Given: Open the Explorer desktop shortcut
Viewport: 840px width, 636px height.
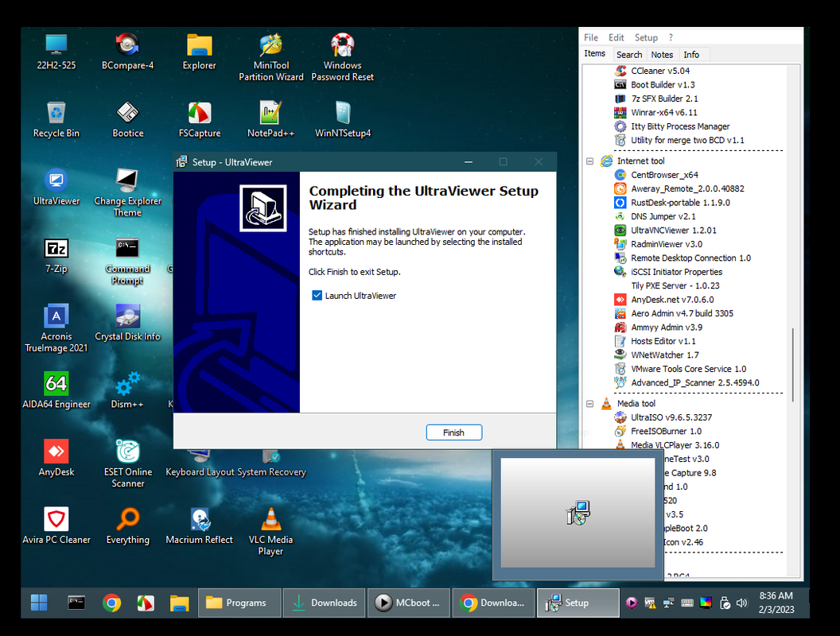Looking at the screenshot, I should (200, 52).
